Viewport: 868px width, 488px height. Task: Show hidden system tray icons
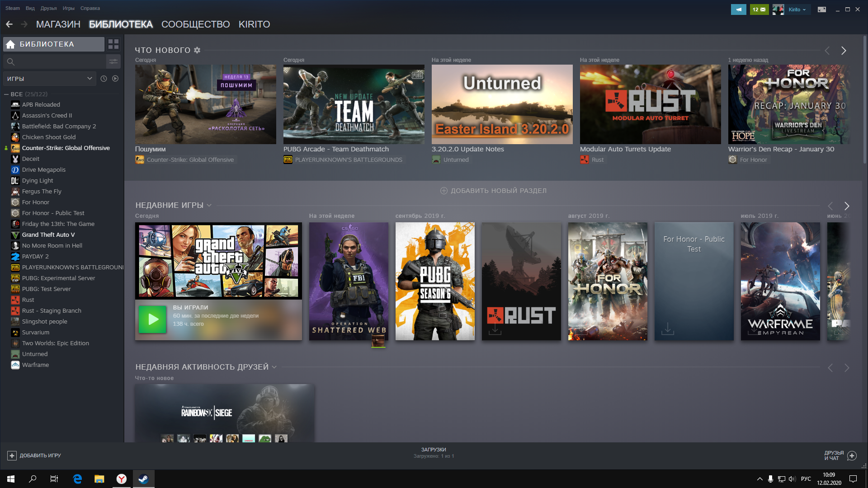point(759,479)
